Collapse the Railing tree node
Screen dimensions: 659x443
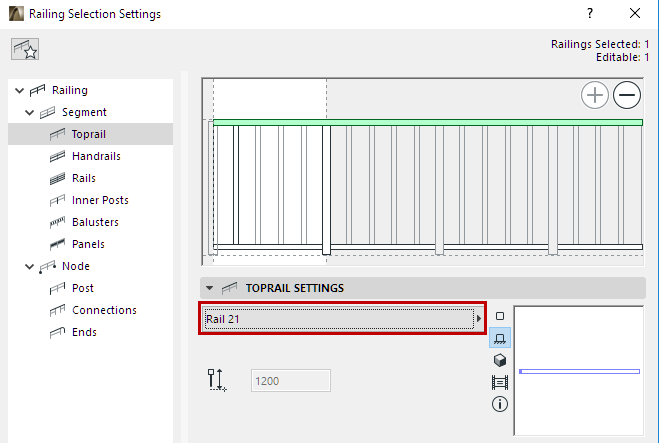tap(19, 90)
